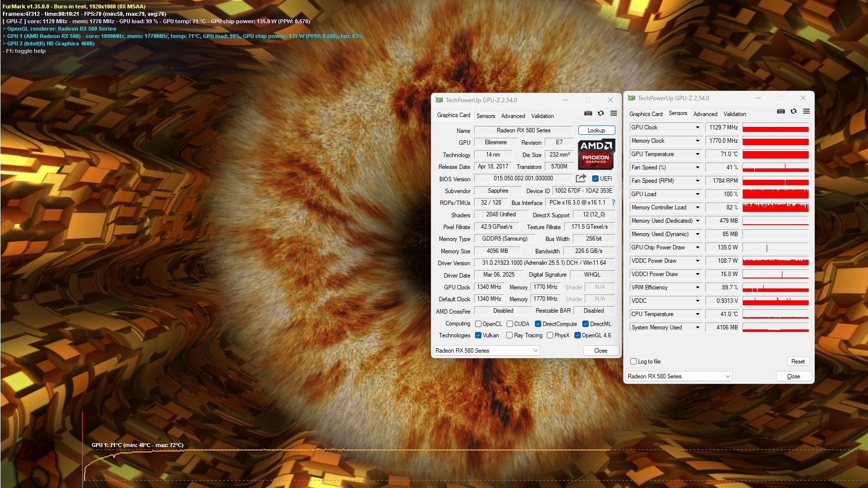Click the refresh icon in Graphics Card window

(601, 114)
